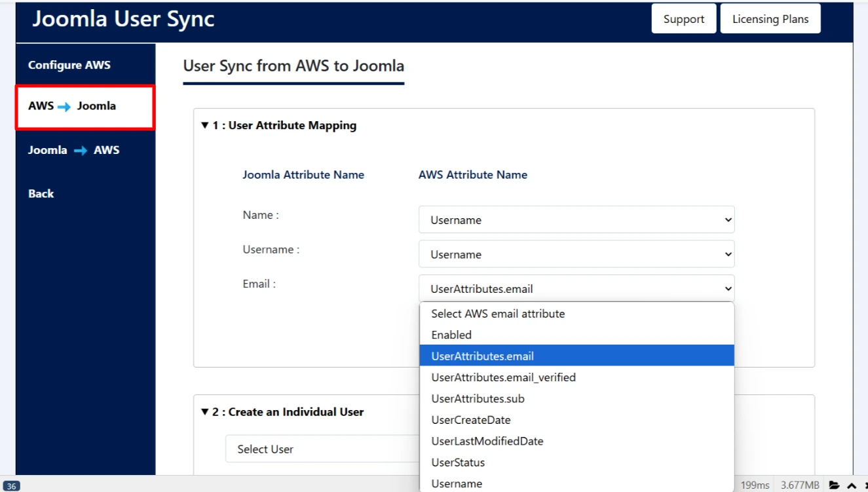Open the debug bar folder icon

point(834,485)
